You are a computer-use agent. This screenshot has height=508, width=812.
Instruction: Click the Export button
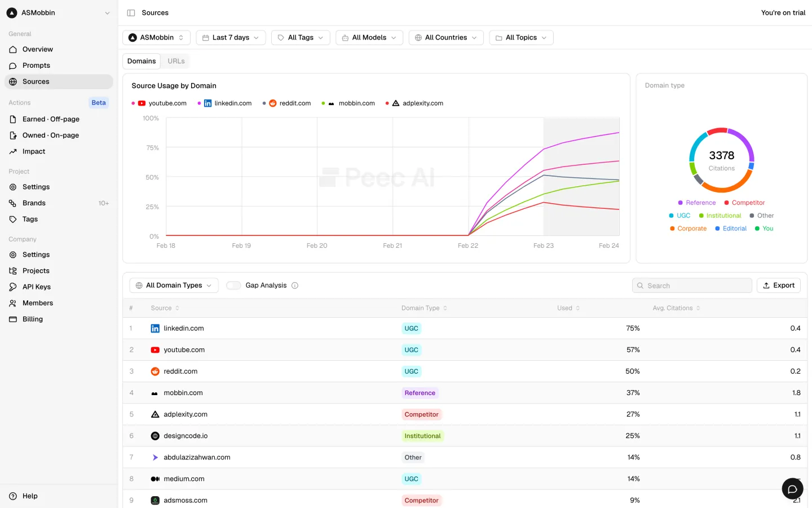779,286
